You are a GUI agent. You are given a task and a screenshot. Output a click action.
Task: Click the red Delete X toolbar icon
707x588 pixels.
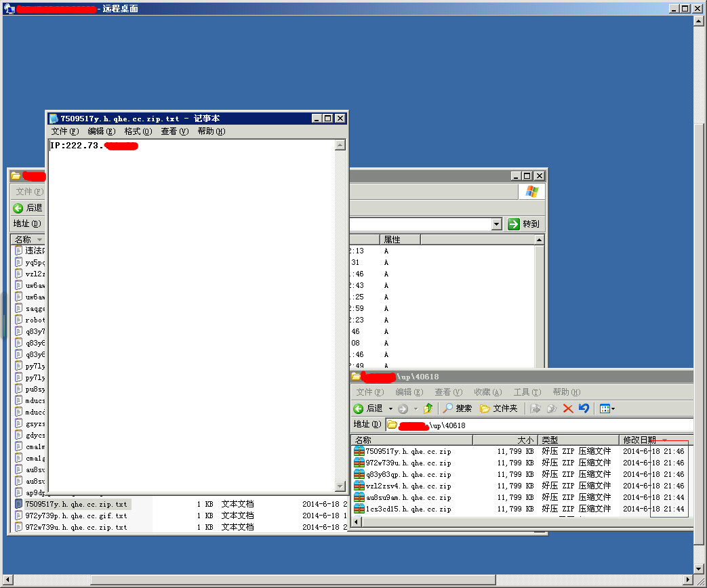tap(568, 408)
